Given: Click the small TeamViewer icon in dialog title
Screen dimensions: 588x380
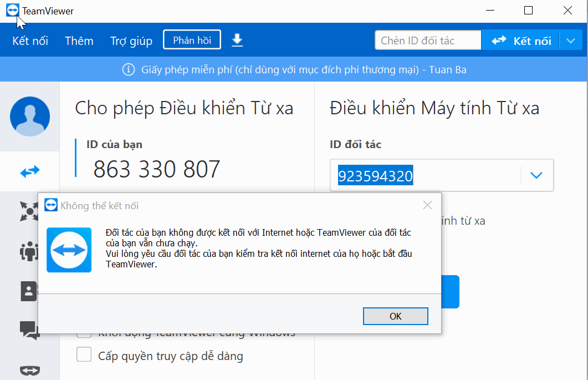Looking at the screenshot, I should click(51, 205).
